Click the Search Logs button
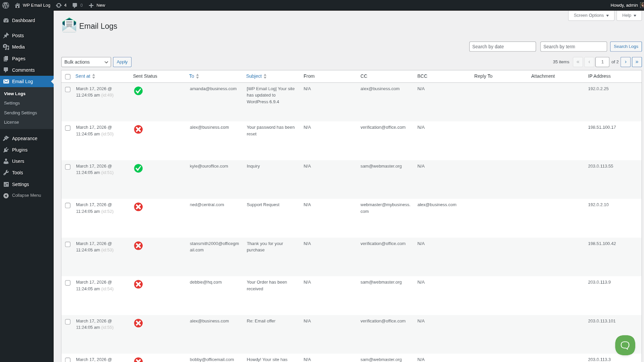644x362 pixels. [625, 46]
